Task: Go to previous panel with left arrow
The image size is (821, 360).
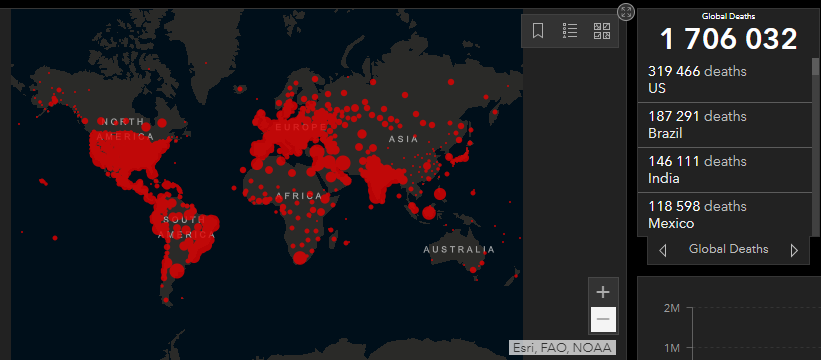Action: (x=662, y=250)
